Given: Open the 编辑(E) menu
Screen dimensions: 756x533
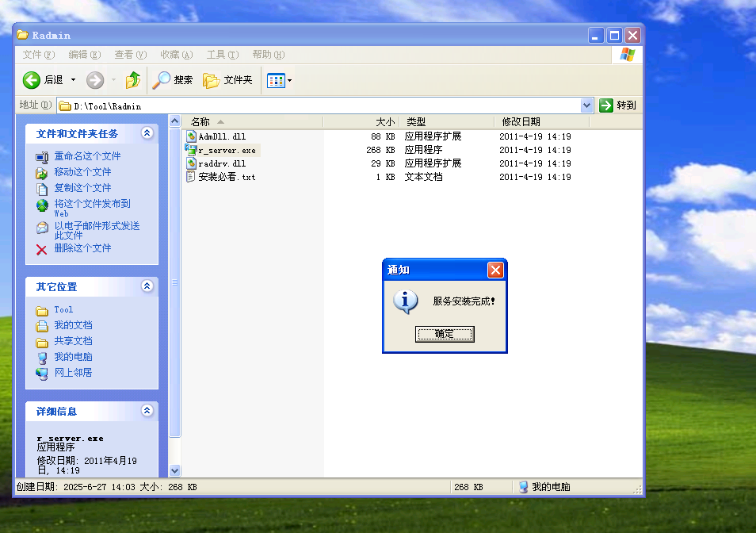Looking at the screenshot, I should 84,55.
